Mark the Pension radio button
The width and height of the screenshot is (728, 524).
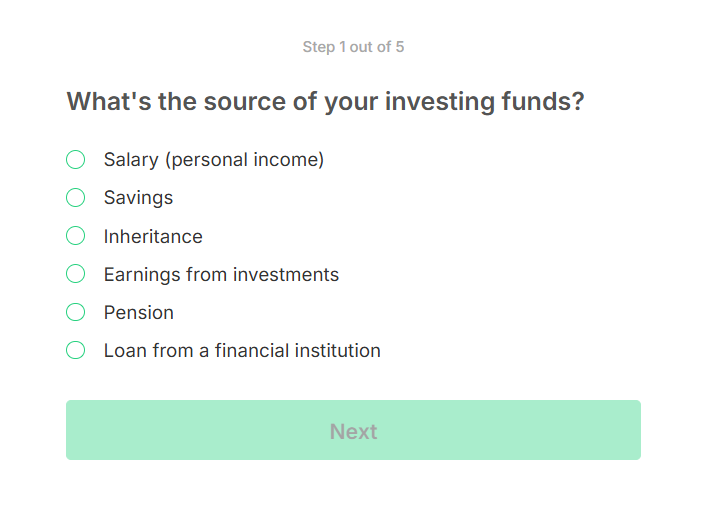[75, 312]
